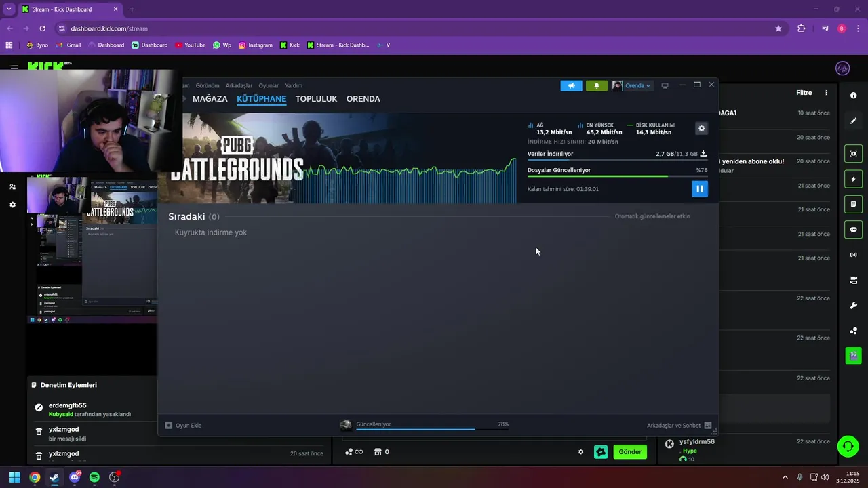Open the KÜTÜPHANE tab in Steam
The height and width of the screenshot is (488, 868).
coord(261,99)
